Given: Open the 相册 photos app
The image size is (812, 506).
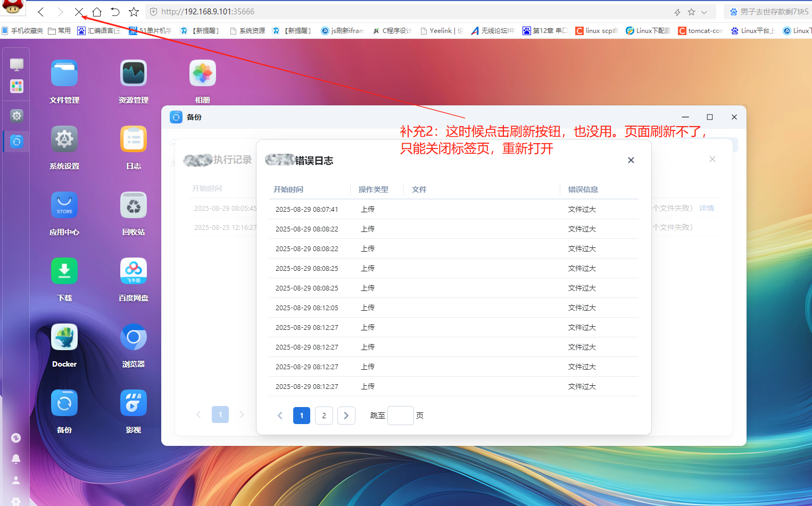Looking at the screenshot, I should click(x=203, y=73).
